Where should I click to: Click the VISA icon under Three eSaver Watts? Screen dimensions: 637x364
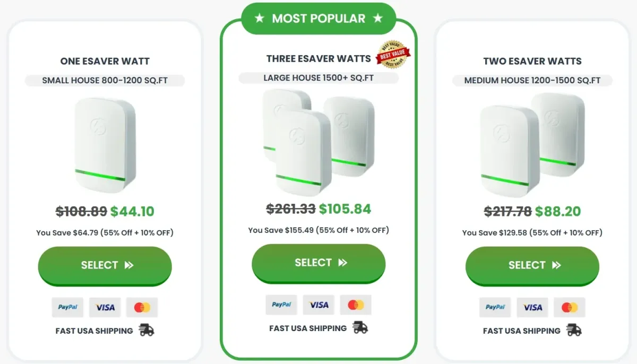pos(318,305)
